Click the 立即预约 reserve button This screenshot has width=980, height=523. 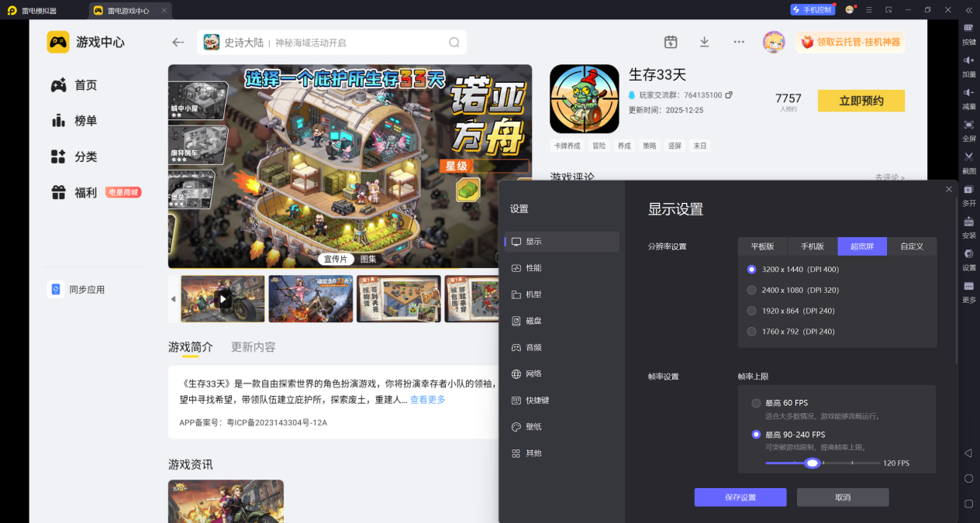(861, 101)
